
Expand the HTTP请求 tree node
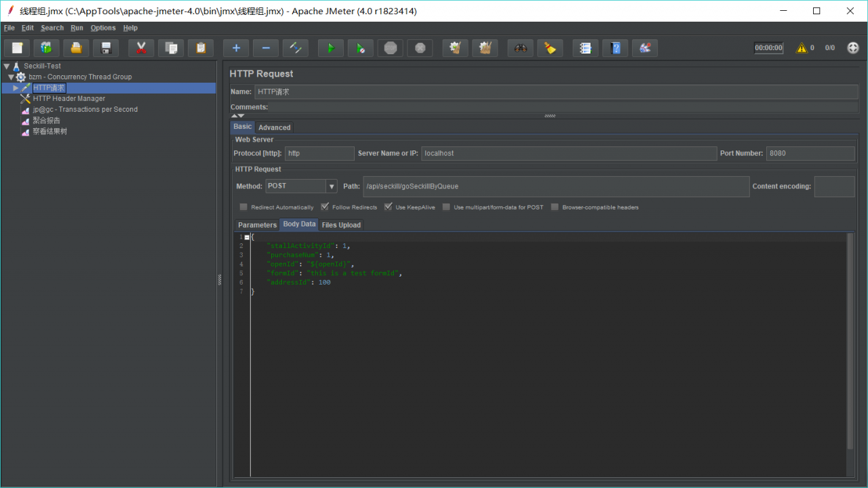16,88
